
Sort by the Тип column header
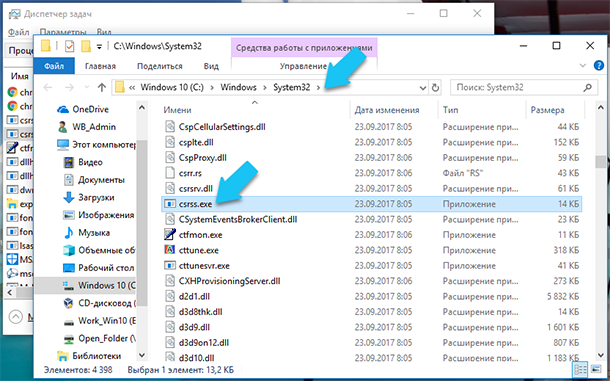450,110
